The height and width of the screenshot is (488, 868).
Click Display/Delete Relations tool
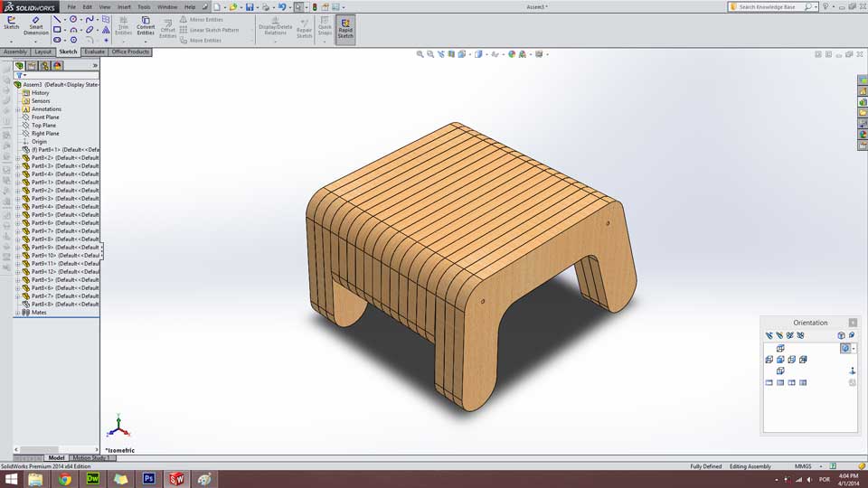tap(275, 26)
